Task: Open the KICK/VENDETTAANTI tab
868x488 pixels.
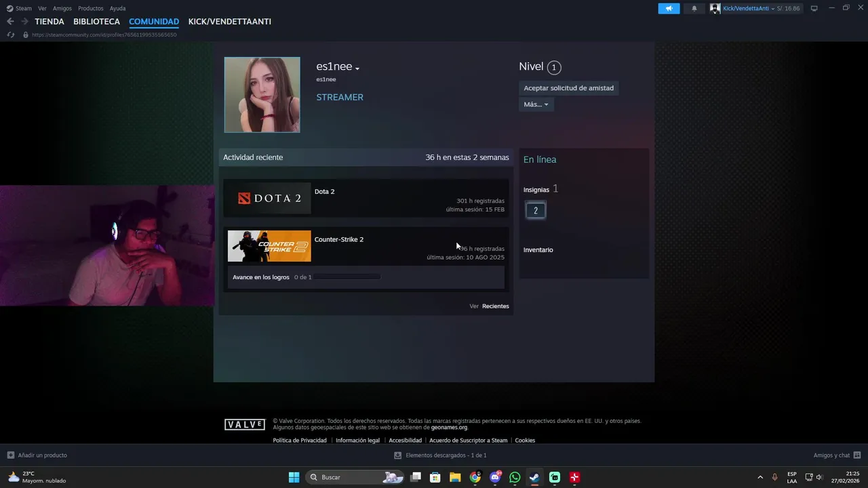Action: tap(230, 22)
